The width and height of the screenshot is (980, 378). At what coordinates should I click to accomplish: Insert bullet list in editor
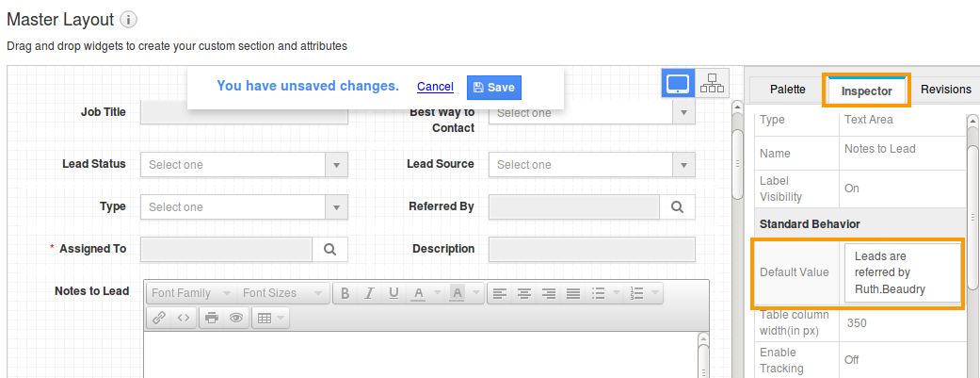coord(598,293)
